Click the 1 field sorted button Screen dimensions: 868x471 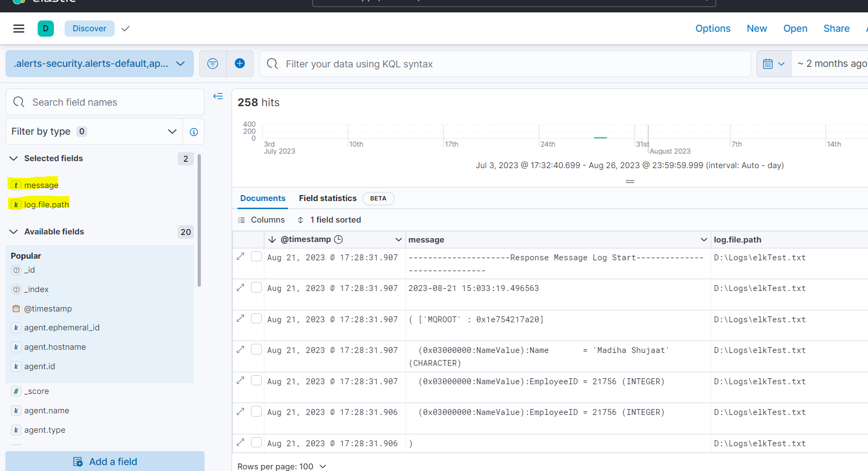click(x=330, y=220)
